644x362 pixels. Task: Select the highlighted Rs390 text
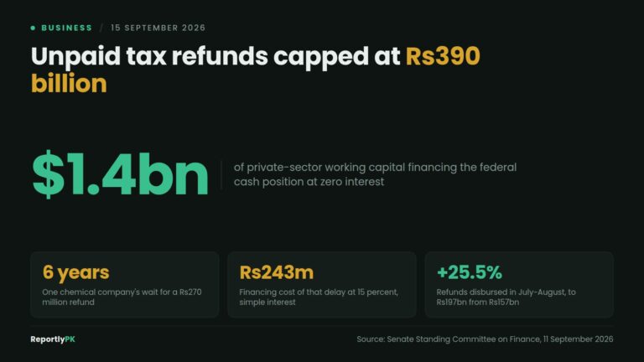coord(443,56)
